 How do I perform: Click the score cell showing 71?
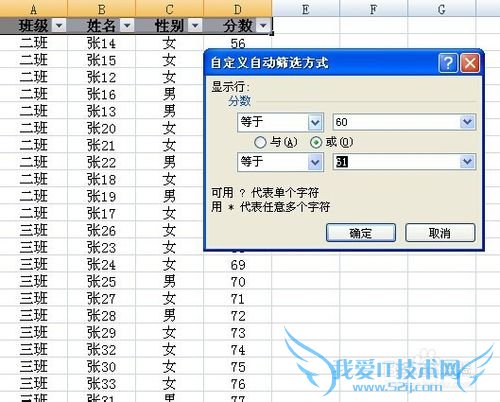(x=238, y=299)
